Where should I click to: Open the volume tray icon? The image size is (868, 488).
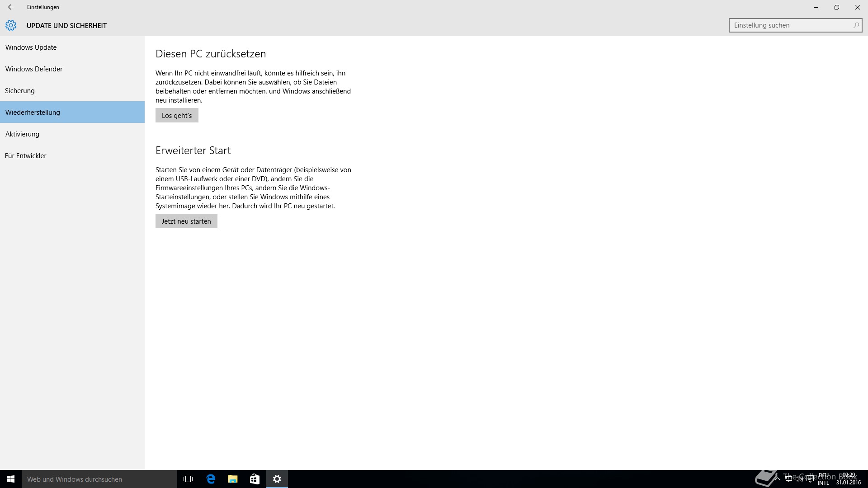point(799,479)
